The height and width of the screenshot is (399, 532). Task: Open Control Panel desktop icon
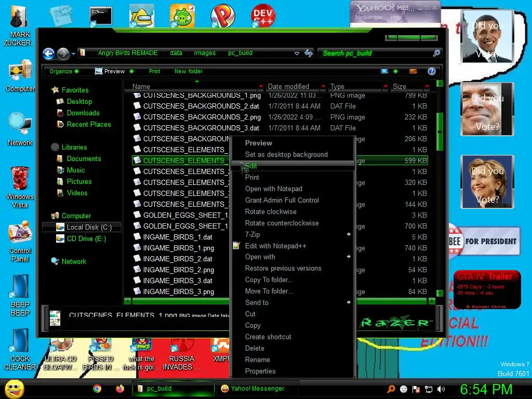tap(20, 241)
